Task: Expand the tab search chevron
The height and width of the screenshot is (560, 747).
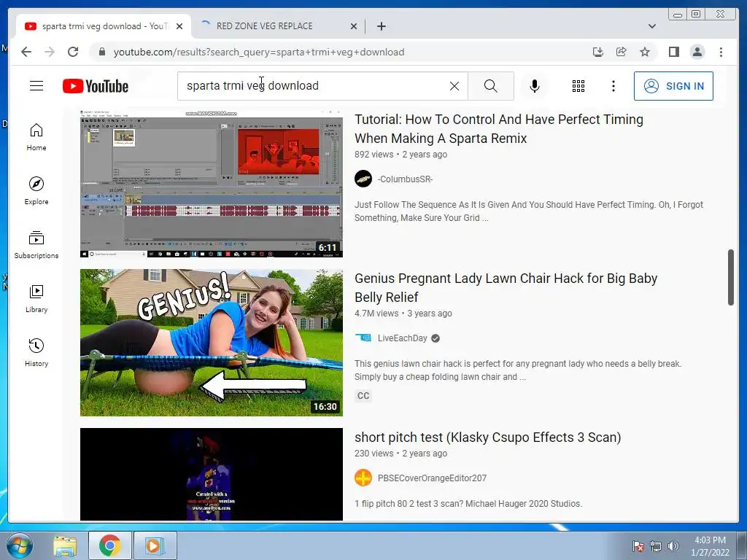Action: [x=652, y=26]
